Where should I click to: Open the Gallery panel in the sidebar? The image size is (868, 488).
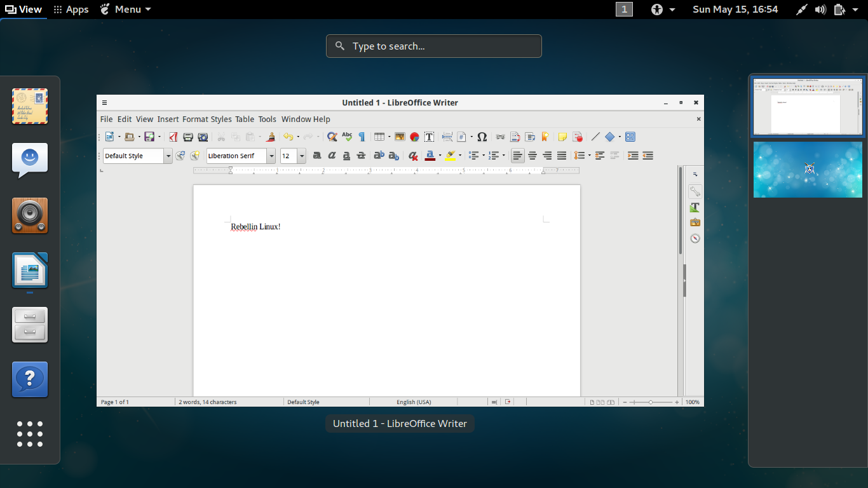[x=695, y=222]
